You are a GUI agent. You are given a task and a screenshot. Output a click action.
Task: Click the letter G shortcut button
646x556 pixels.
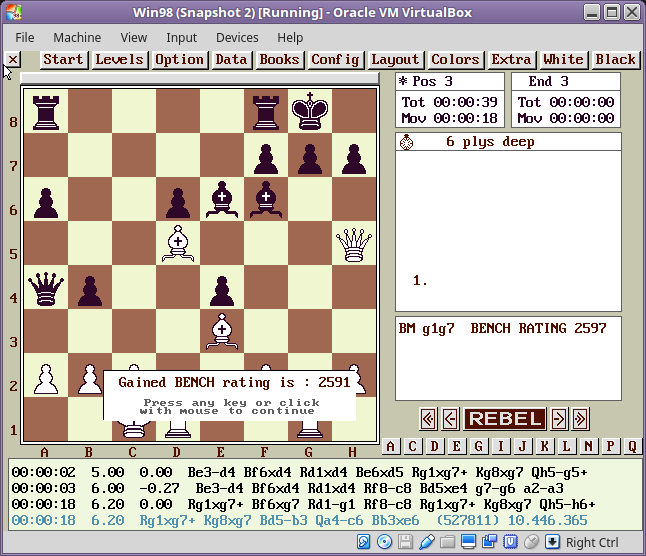[x=478, y=446]
